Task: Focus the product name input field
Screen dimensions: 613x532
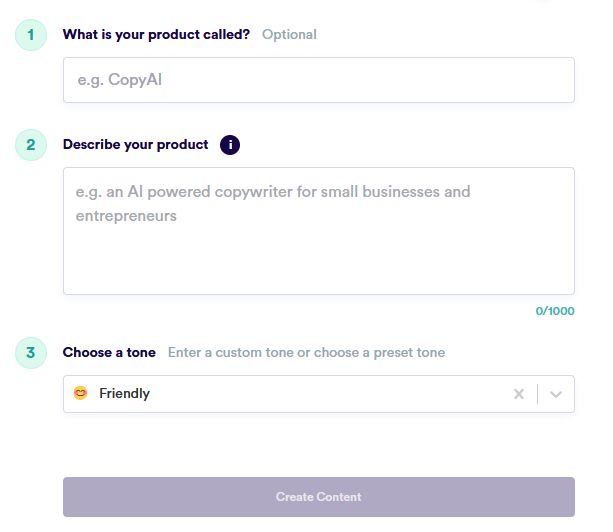Action: coord(319,80)
